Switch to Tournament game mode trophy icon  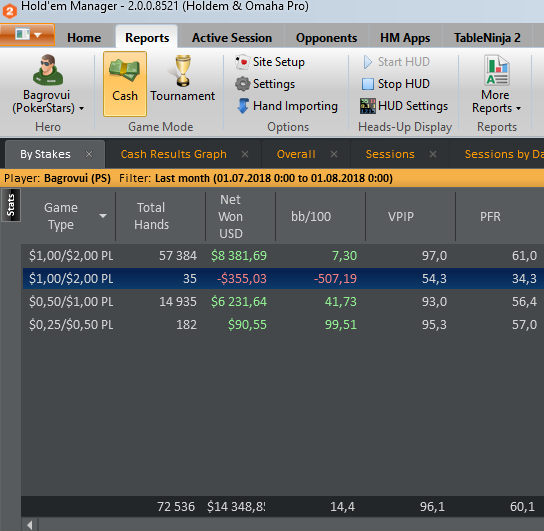point(182,71)
